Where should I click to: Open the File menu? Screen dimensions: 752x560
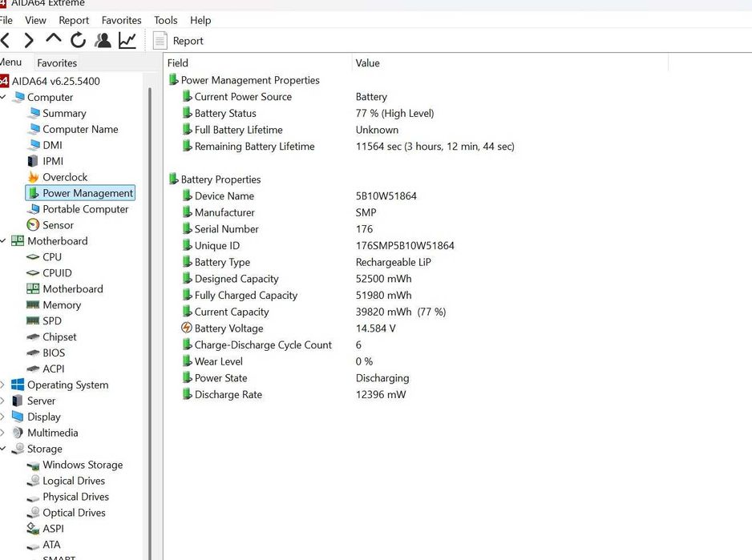6,20
